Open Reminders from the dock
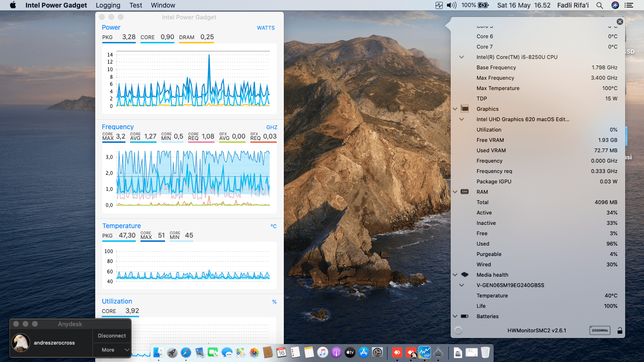Image resolution: width=644 pixels, height=362 pixels. tap(295, 352)
